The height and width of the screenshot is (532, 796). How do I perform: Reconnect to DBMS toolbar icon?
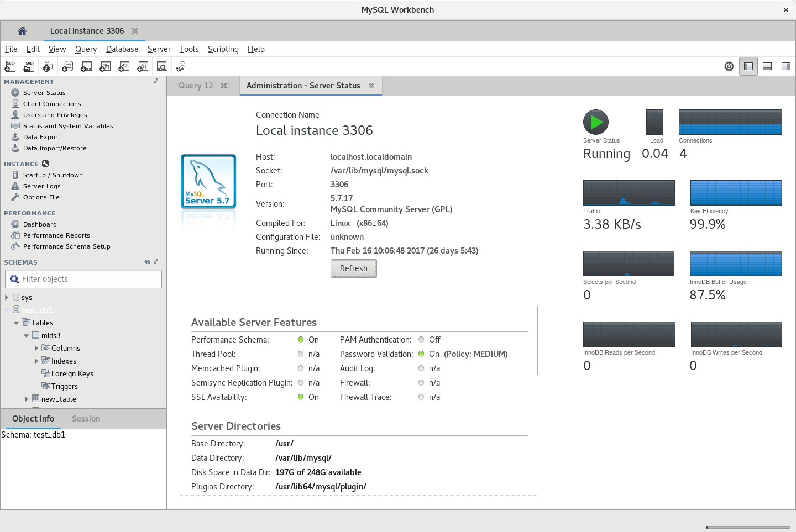pos(181,66)
